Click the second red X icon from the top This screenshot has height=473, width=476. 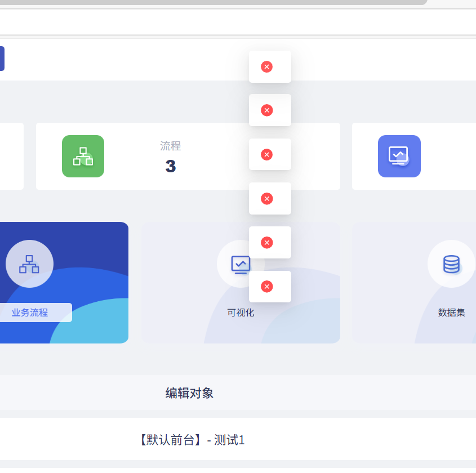tap(266, 110)
